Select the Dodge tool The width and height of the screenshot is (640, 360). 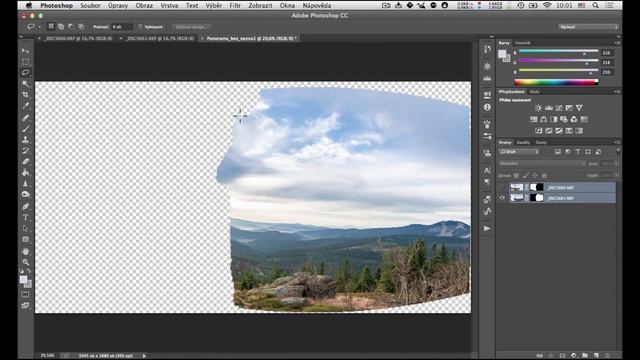point(26,195)
